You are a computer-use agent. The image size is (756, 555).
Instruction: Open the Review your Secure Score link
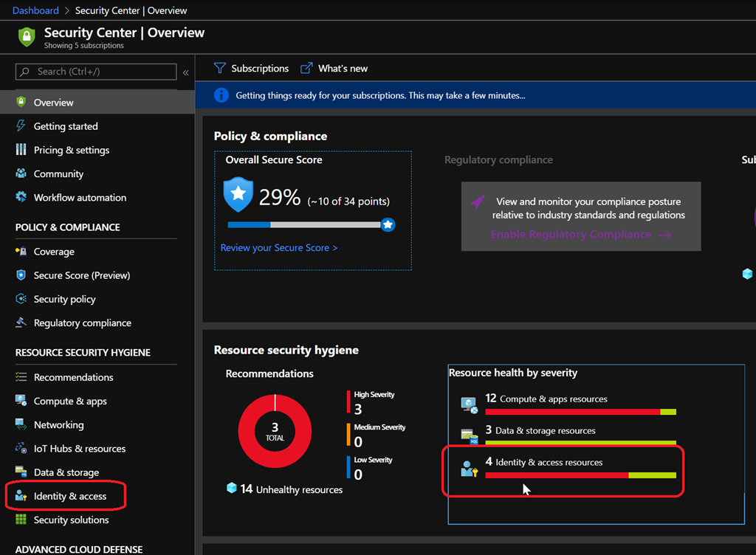coord(278,248)
